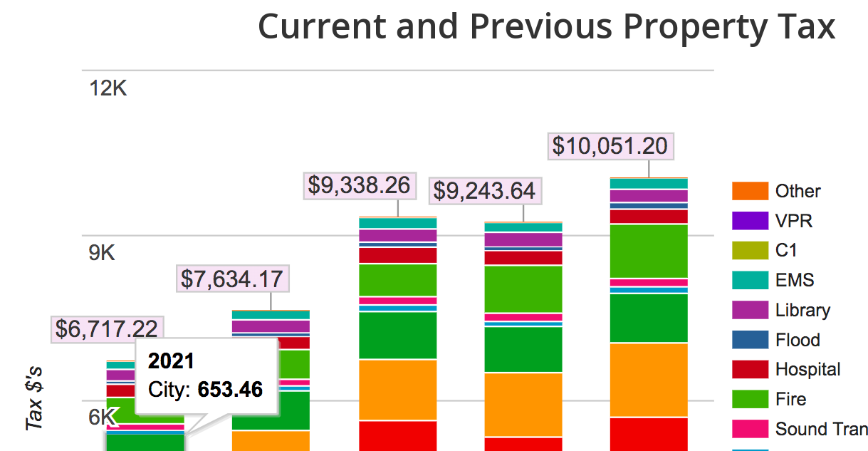The width and height of the screenshot is (868, 451).
Task: Click the Library legend label text
Action: pos(802,311)
